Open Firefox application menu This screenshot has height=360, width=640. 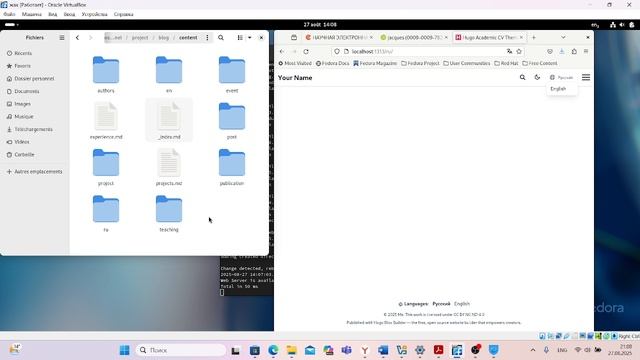(x=586, y=51)
